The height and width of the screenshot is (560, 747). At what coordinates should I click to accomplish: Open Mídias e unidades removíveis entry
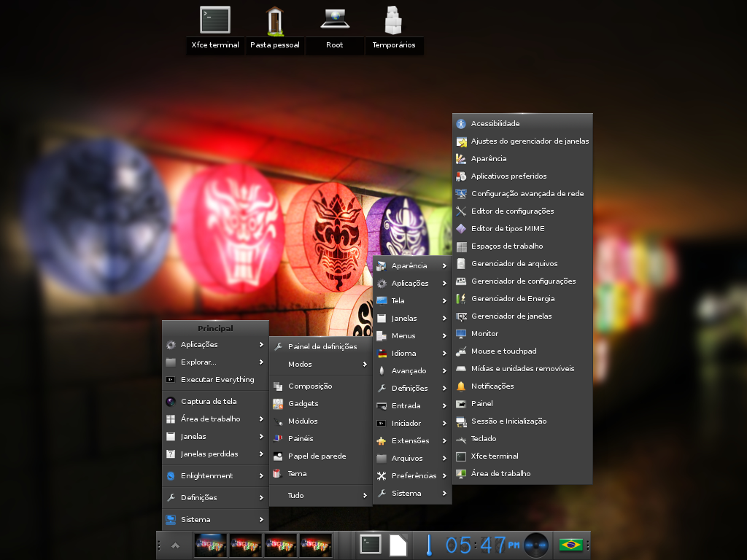(522, 368)
